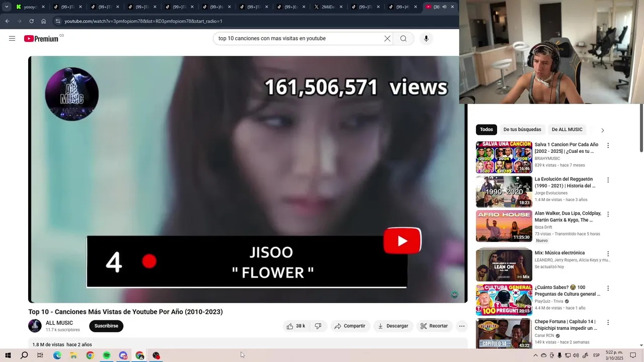Click the browser back arrow
This screenshot has width=644, height=362.
pyautogui.click(x=7, y=21)
